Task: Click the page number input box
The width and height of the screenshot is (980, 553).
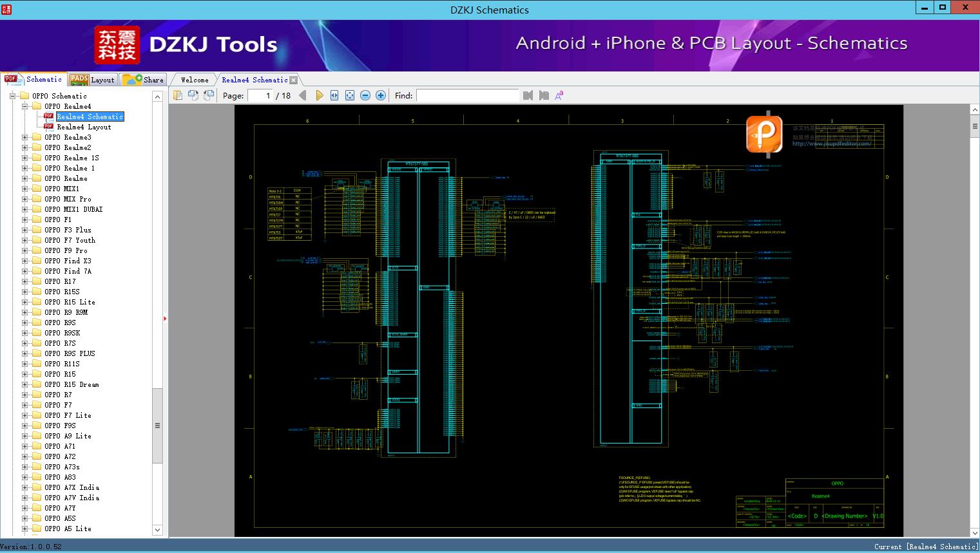Action: tap(260, 95)
